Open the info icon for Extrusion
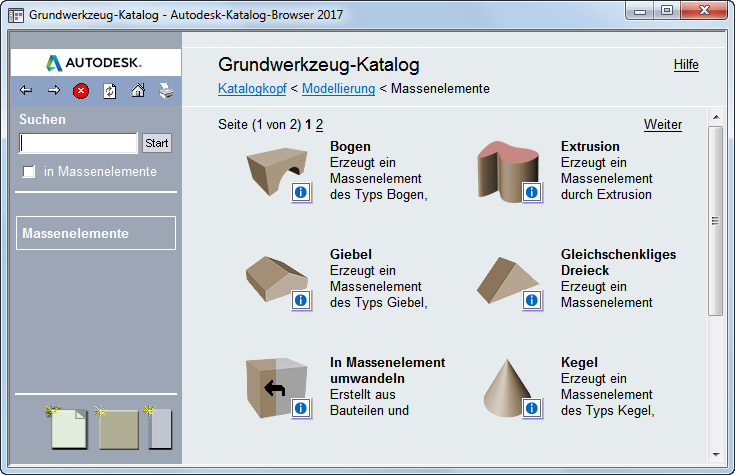The height and width of the screenshot is (475, 735). tap(532, 192)
